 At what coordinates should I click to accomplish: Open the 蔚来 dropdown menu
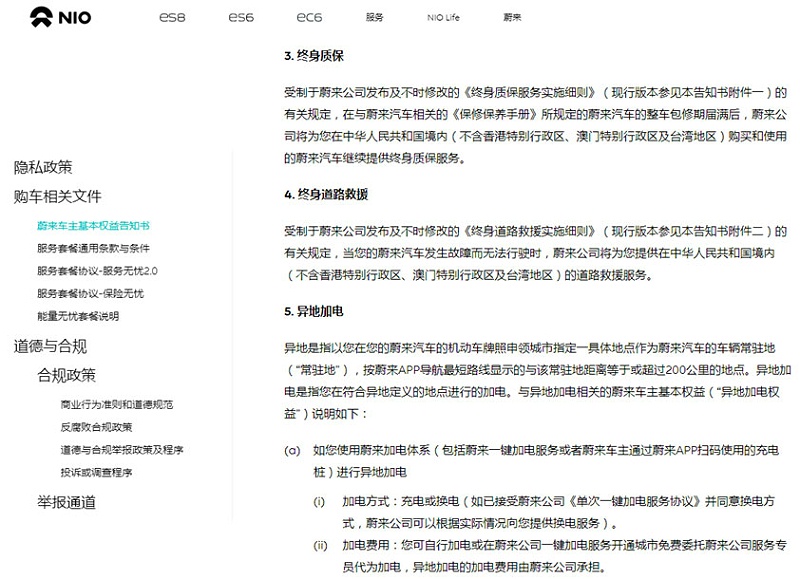tap(514, 17)
